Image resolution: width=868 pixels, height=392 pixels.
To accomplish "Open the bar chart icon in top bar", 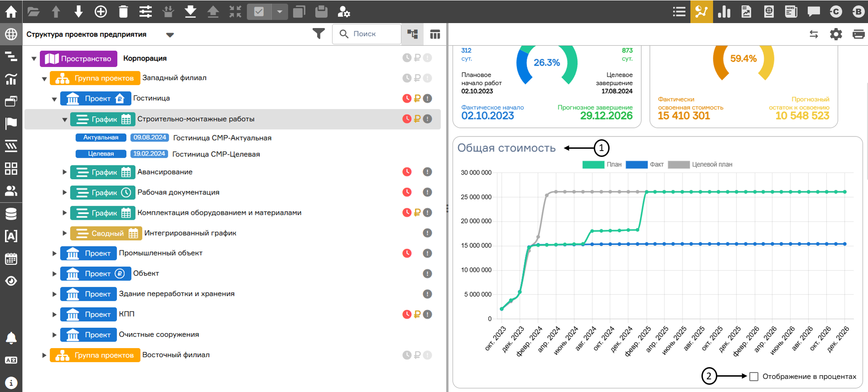I will [x=724, y=12].
